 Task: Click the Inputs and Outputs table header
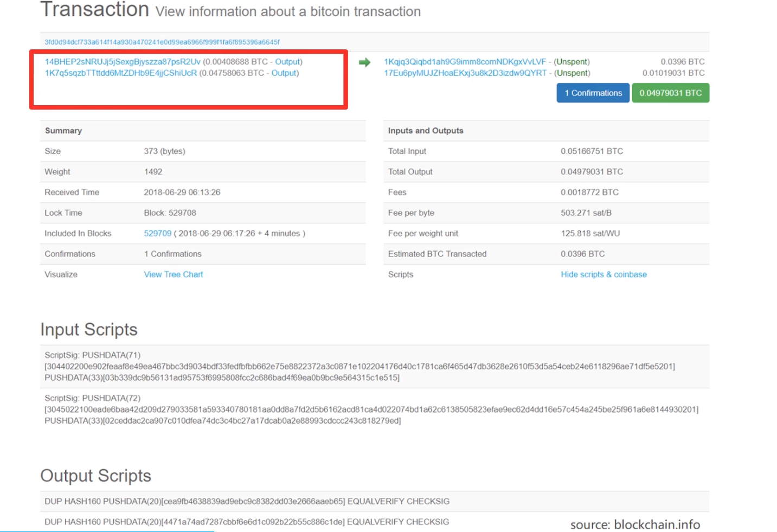point(546,131)
